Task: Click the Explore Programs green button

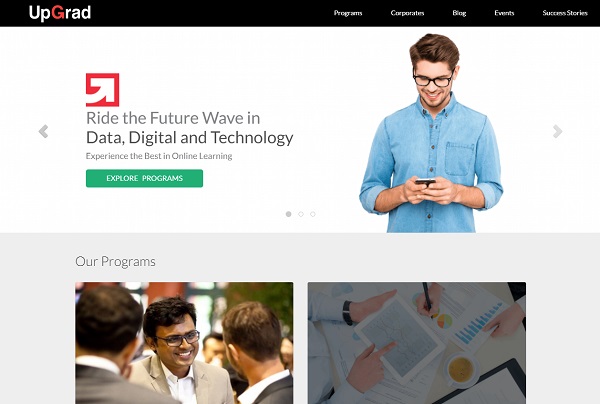Action: 144,178
